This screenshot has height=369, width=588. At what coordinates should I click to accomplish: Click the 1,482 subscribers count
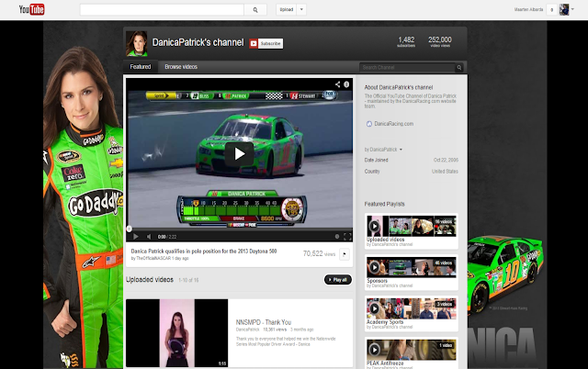(x=406, y=41)
